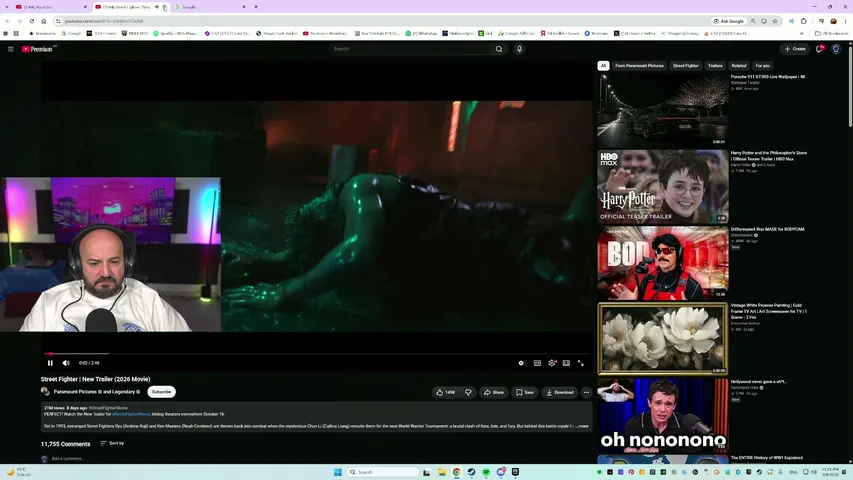Screen dimensions: 853x480
Task: Click the Ask Google button in the address bar
Action: (x=728, y=21)
